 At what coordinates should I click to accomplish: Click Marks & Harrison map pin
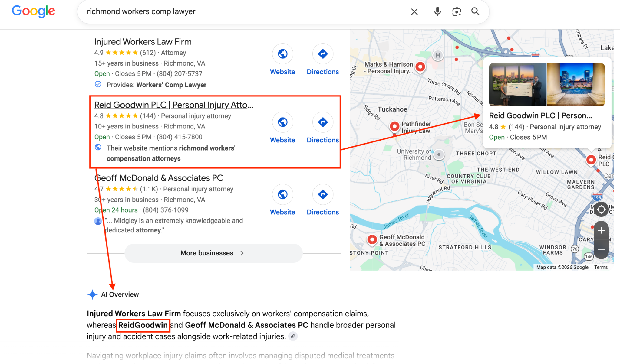coord(420,67)
